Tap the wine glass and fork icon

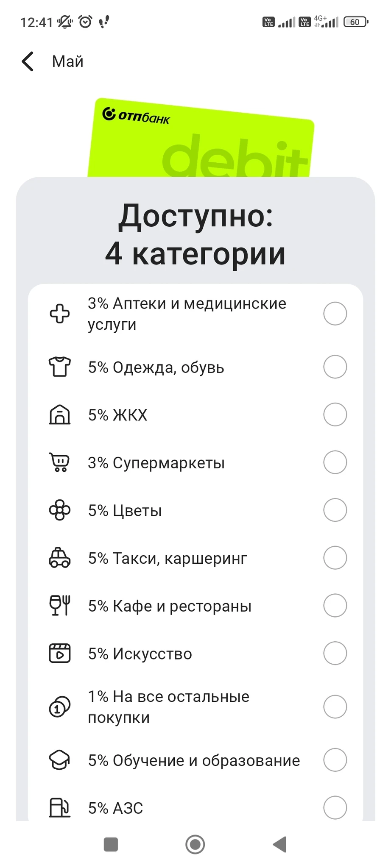60,605
